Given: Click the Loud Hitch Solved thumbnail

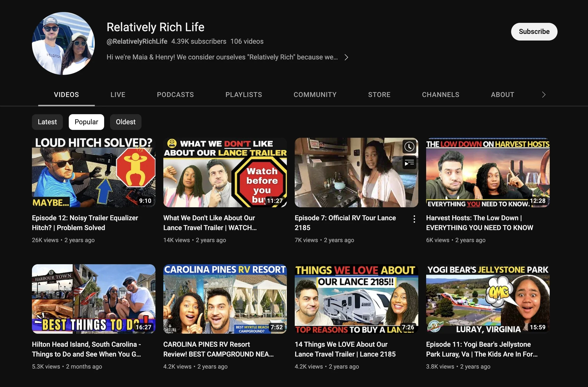Looking at the screenshot, I should click(x=94, y=172).
